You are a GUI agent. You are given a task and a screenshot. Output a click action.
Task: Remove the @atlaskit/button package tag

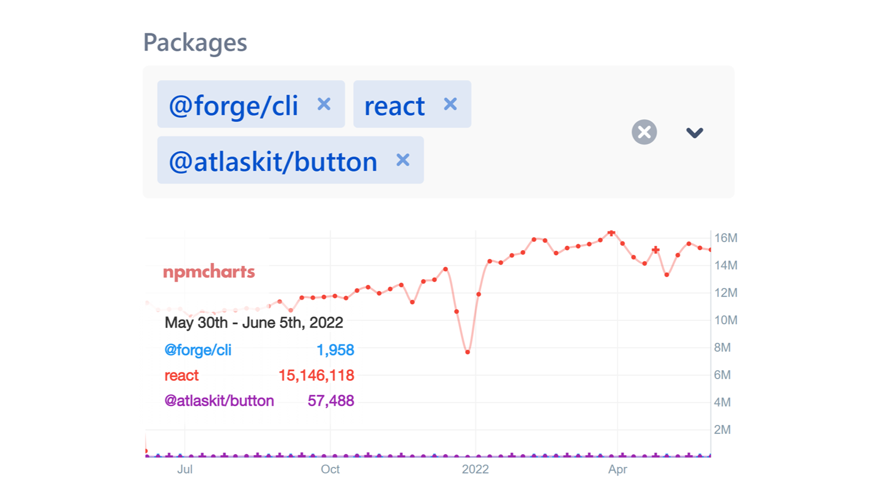click(403, 160)
